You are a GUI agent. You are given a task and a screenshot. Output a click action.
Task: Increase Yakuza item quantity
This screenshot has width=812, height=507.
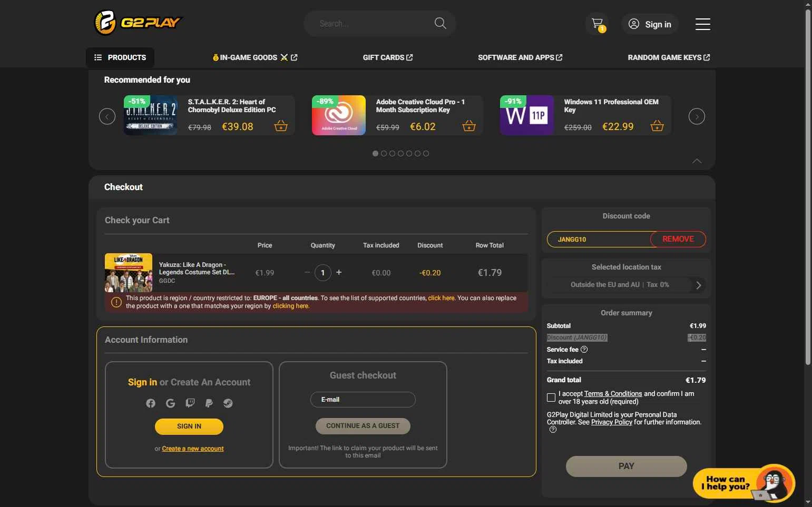(x=339, y=272)
